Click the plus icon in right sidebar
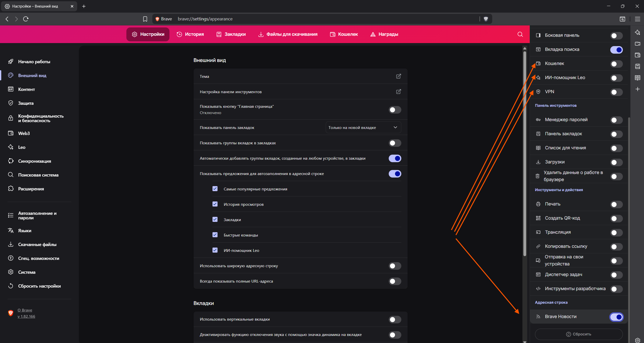Screen dimensions: 644x343 pos(637,89)
